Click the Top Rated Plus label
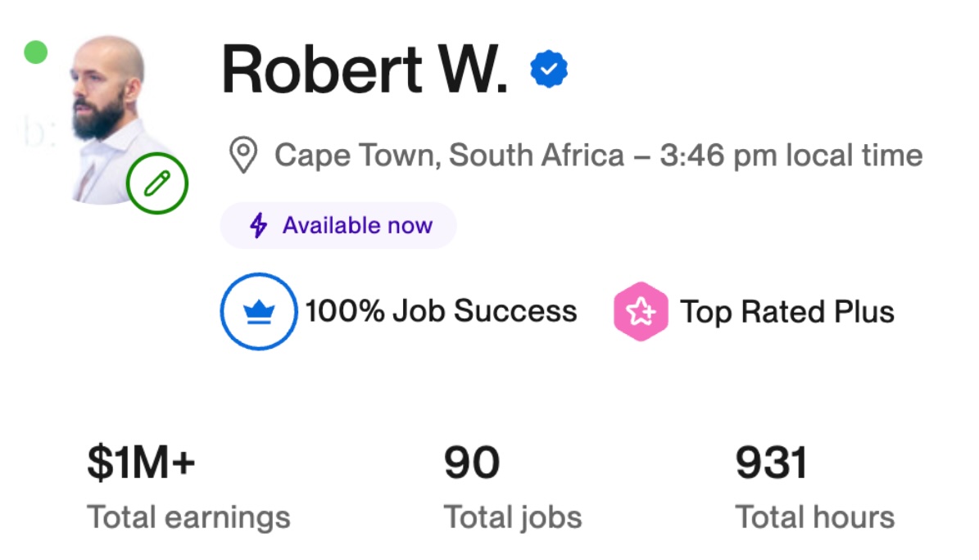Screen dimensions: 979x560 786,312
